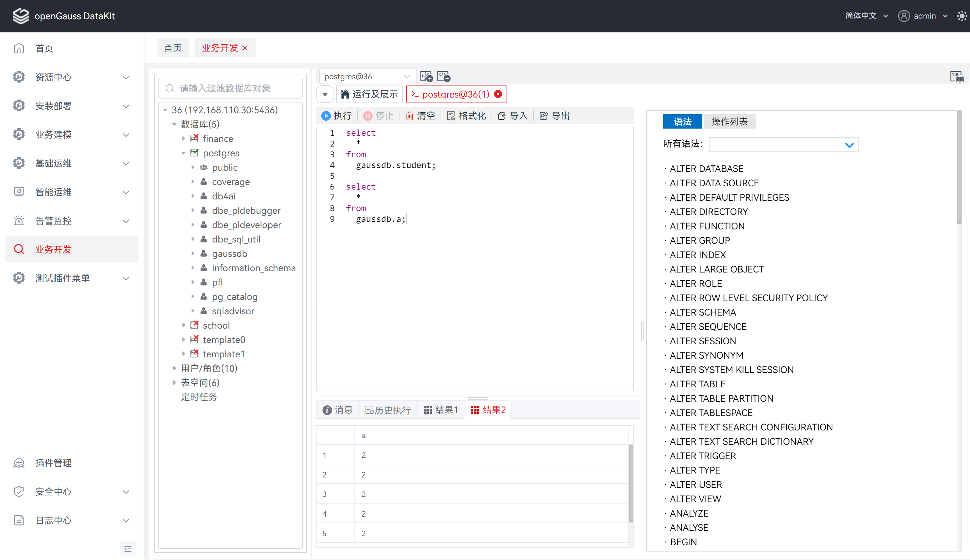Click the ALTER TABLE syntax entry

(x=697, y=384)
